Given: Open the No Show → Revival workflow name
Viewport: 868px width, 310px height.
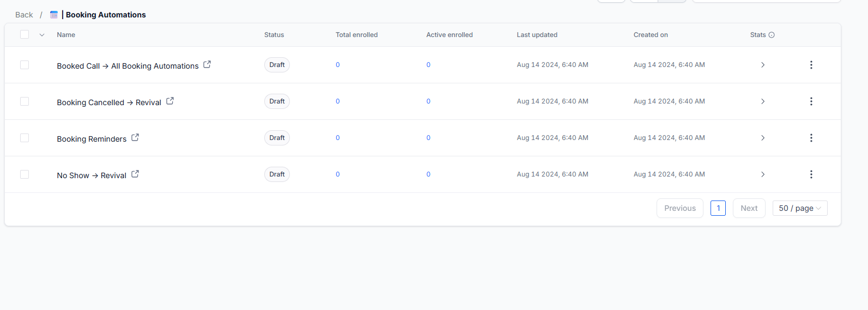Looking at the screenshot, I should click(92, 175).
